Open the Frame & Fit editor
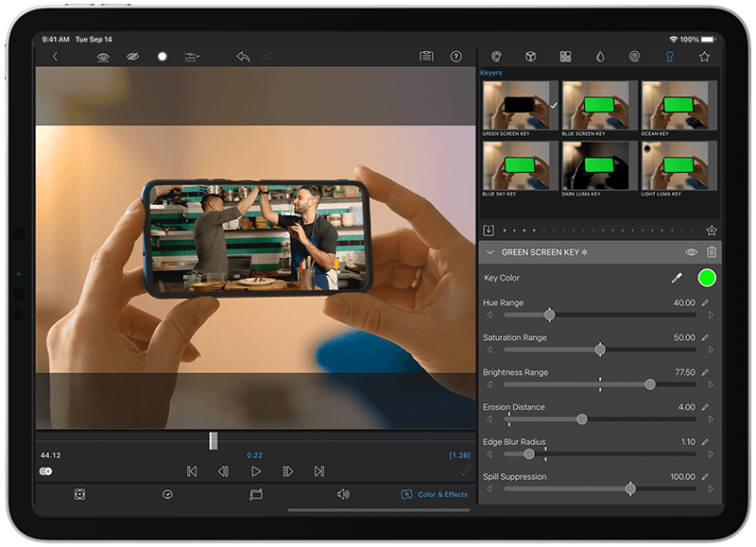The image size is (756, 547). [x=80, y=494]
